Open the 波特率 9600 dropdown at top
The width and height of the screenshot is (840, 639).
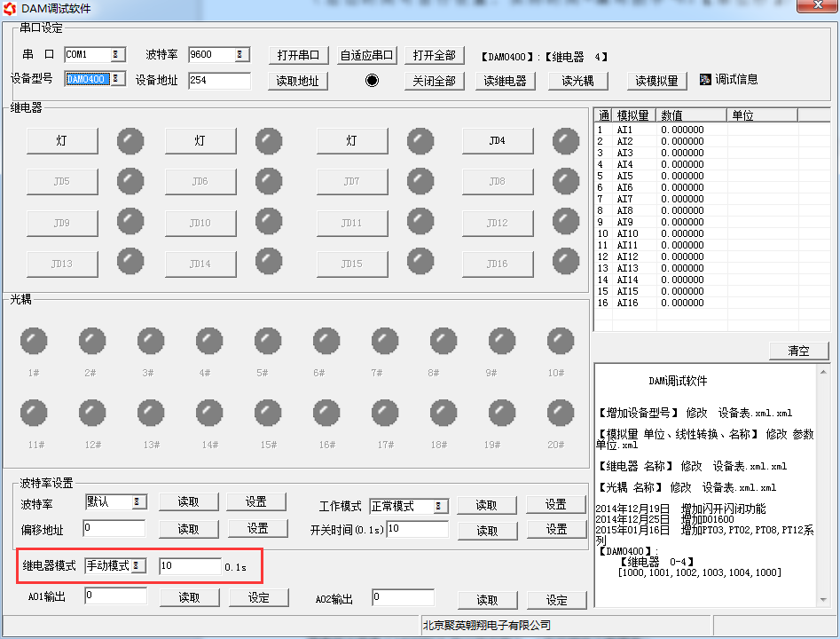click(x=239, y=54)
